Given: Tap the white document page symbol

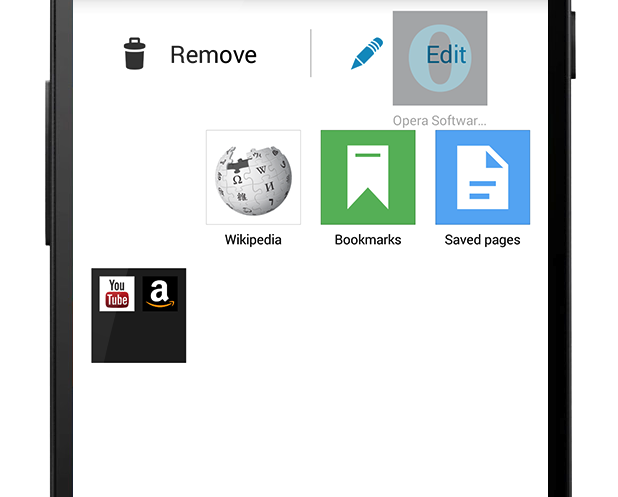Looking at the screenshot, I should (482, 177).
